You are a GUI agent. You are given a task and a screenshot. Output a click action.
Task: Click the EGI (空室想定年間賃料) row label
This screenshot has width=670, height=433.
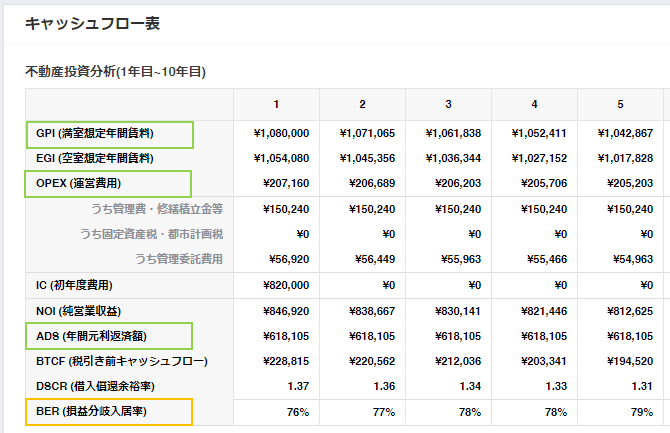pos(95,158)
